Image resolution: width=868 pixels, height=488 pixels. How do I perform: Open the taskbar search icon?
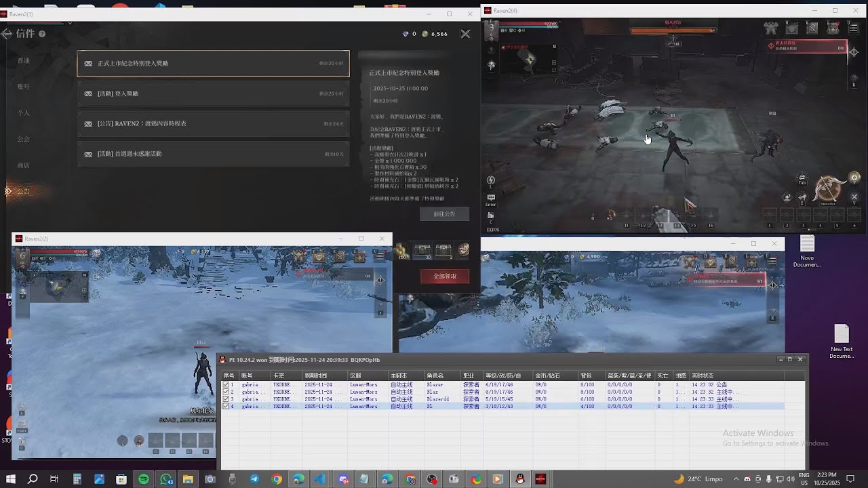(32, 479)
